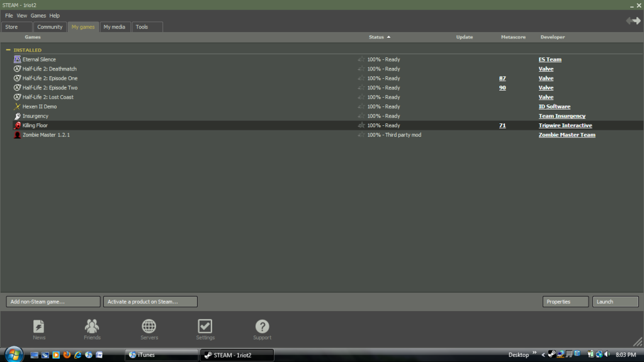Sort games by the Metascore column
Image resolution: width=644 pixels, height=362 pixels.
point(513,37)
